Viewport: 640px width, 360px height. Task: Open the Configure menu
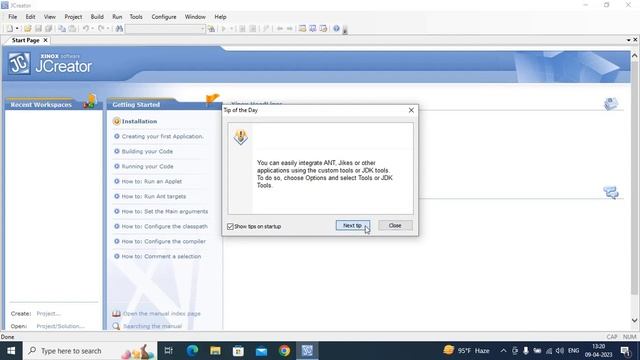(164, 17)
